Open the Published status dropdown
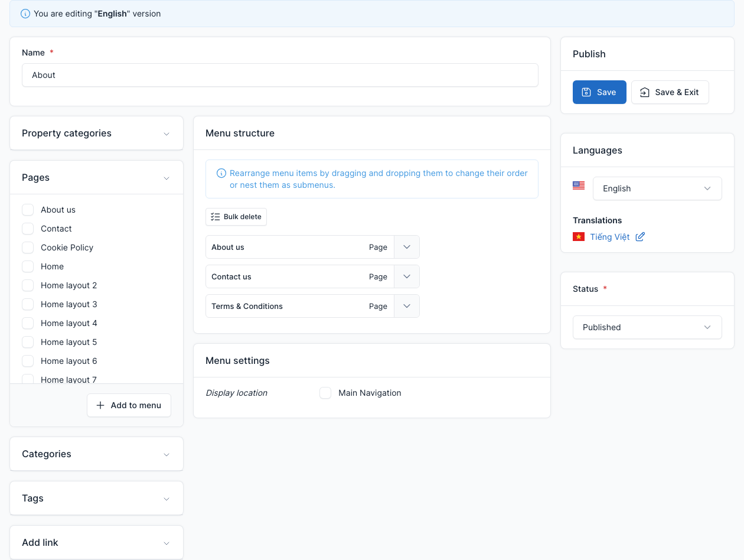This screenshot has height=560, width=744. pos(647,327)
